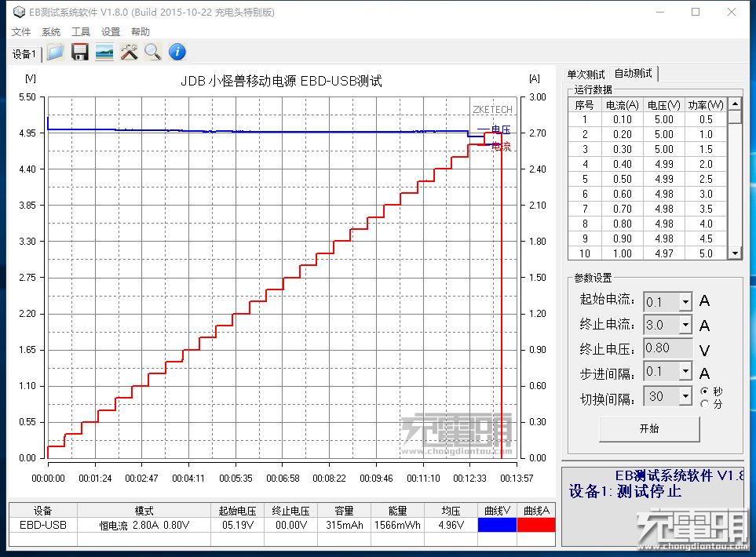Minimize the EB test software window
The height and width of the screenshot is (557, 756).
point(660,12)
